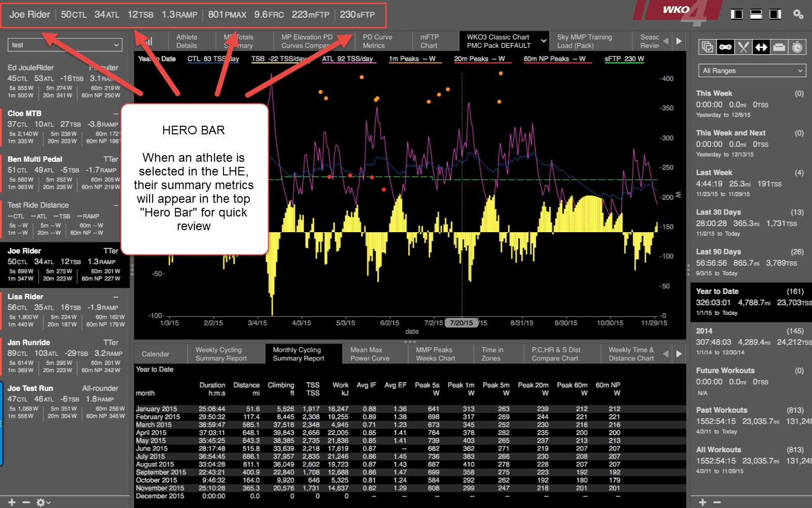The width and height of the screenshot is (812, 508).
Task: Select athlete Joe Rider in list
Action: tap(64, 265)
